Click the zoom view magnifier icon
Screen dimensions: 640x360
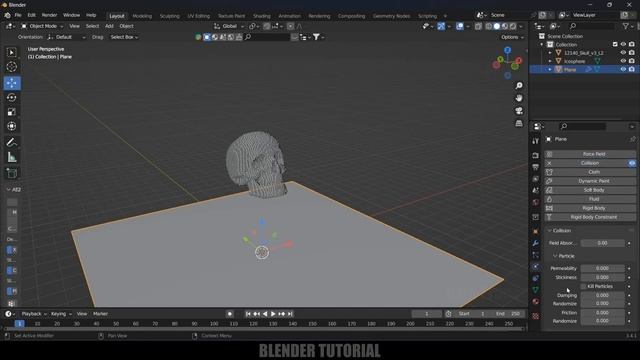coord(519,86)
